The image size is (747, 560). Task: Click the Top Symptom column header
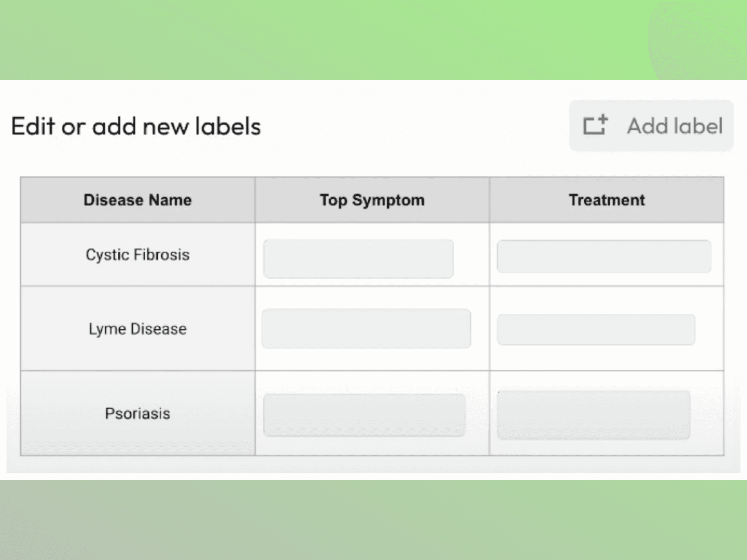coord(372,199)
